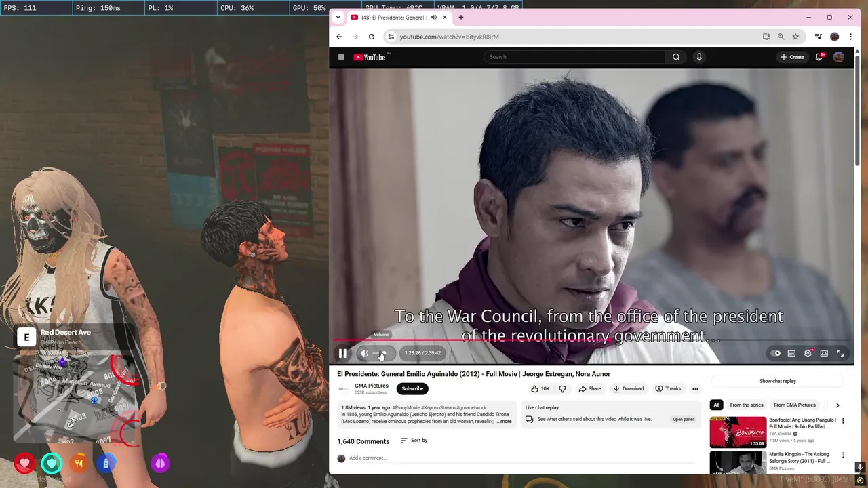This screenshot has height=488, width=868.
Task: Click the blue bottle thirst HUD icon
Action: [106, 464]
